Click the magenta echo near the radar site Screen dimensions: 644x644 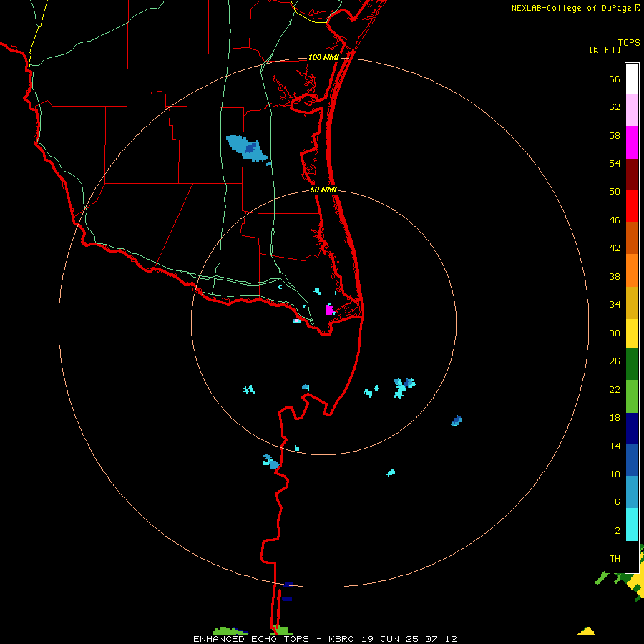(329, 310)
